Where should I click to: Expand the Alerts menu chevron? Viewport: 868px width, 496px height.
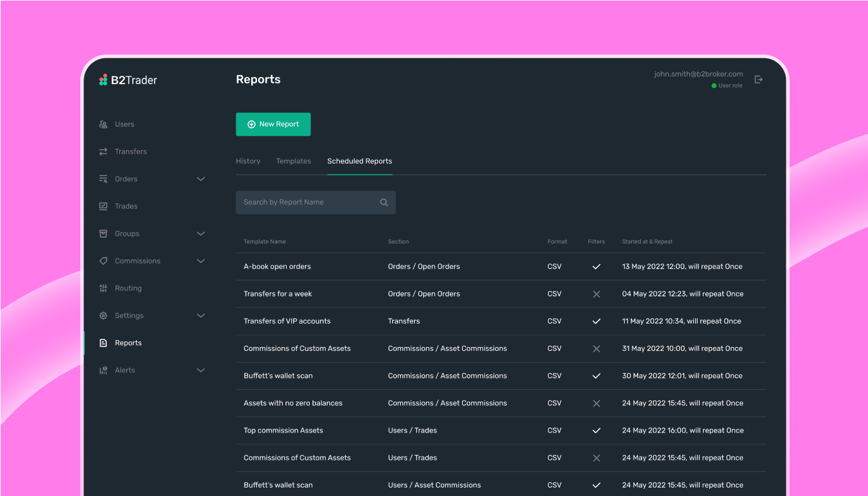[x=201, y=370]
